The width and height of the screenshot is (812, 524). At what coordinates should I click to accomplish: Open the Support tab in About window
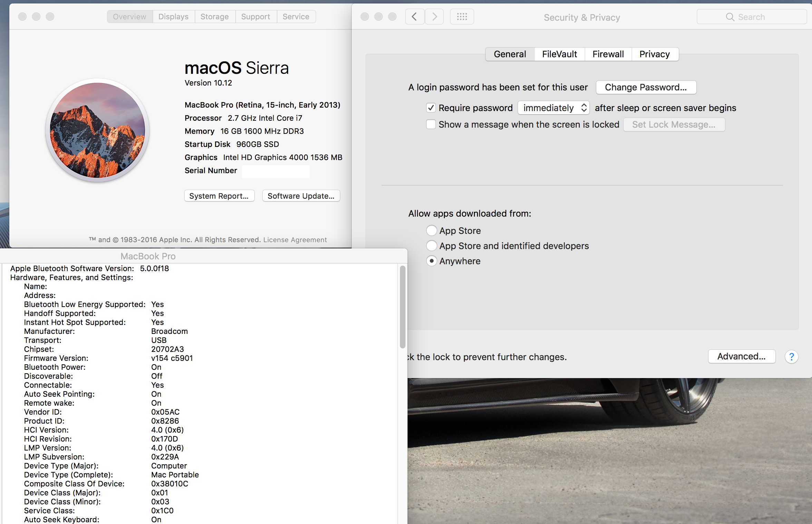[255, 17]
